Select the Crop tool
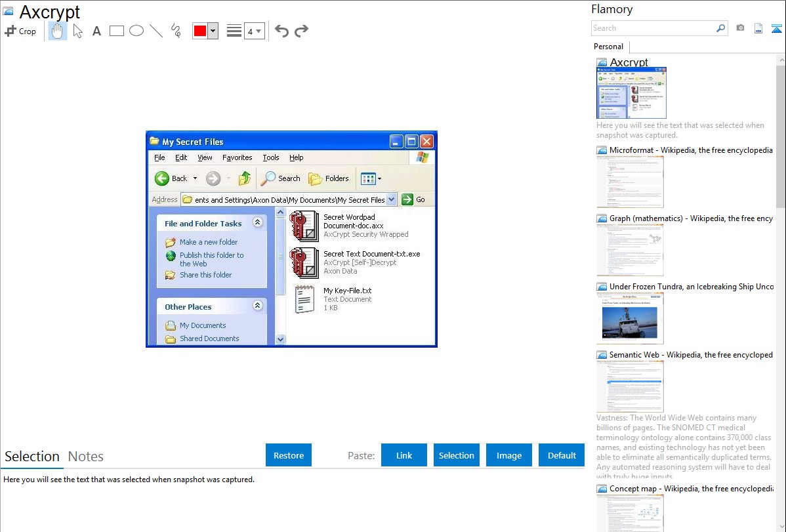 20,31
